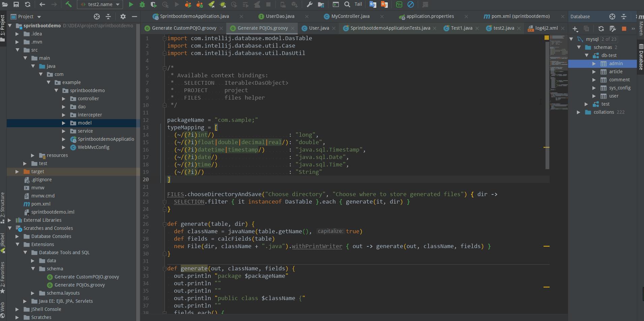Screen dimensions: 644x321
Task: Expand the target folder in Project tree
Action: (17, 171)
